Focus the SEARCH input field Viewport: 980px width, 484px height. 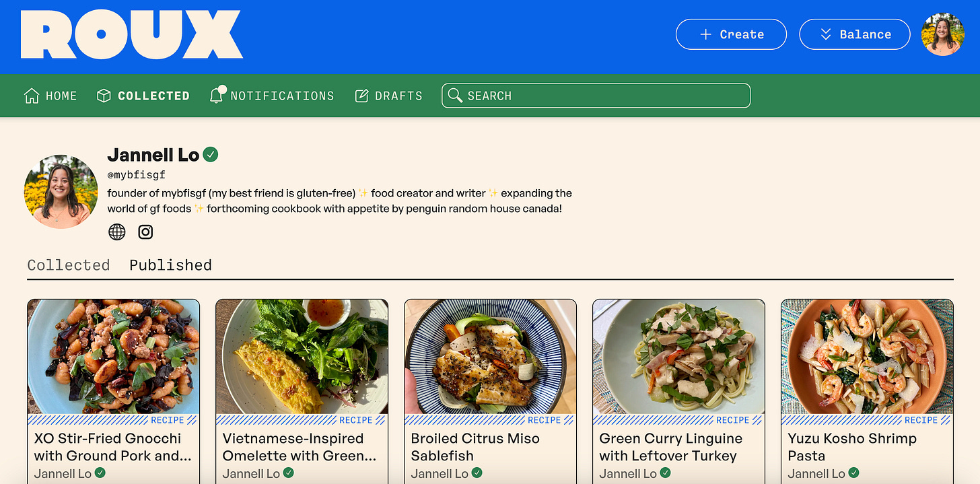click(596, 96)
